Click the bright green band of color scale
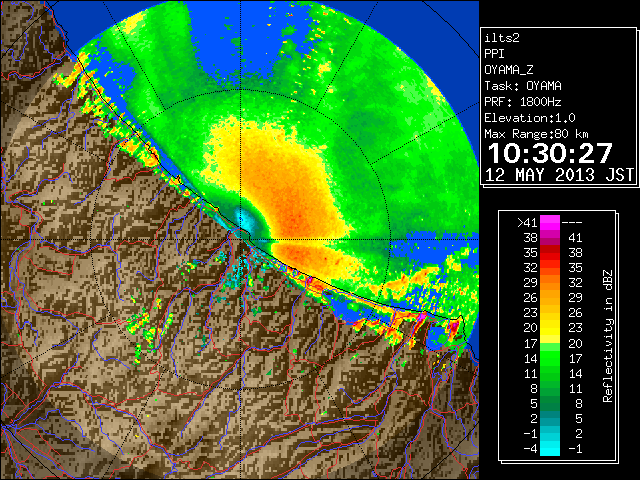This screenshot has width=640, height=480. (x=550, y=358)
